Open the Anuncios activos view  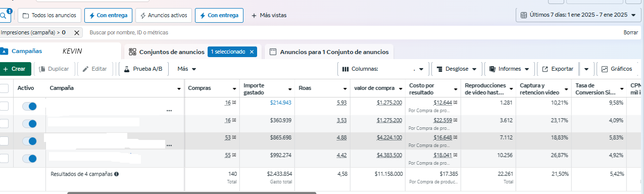(164, 15)
